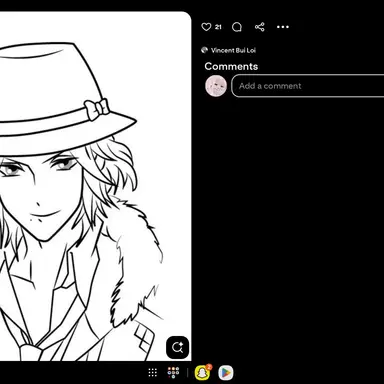Open comments via speech bubble icon
The height and width of the screenshot is (384, 384).
(237, 27)
